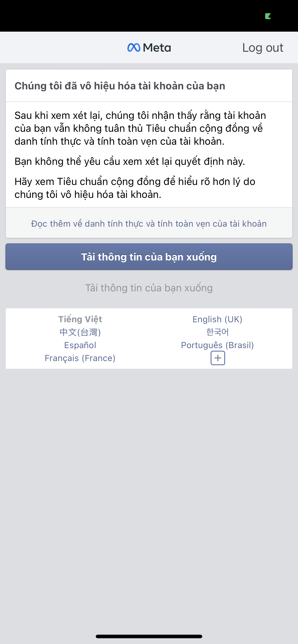The image size is (298, 644).
Task: Tap the paragraph starting with Sau khi xem xét lại
Action: 140,128
